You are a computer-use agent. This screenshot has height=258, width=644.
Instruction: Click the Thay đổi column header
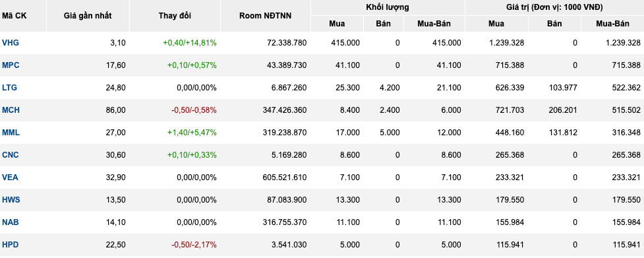point(175,16)
